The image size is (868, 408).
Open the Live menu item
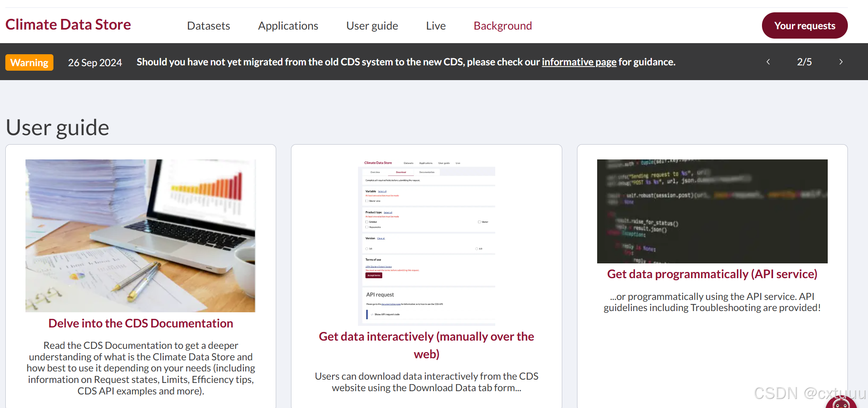[436, 26]
